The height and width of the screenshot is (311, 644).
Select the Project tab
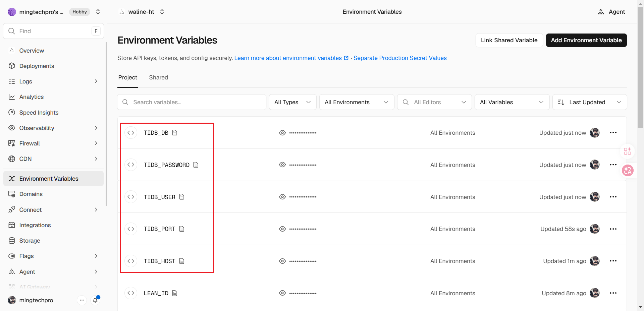(x=128, y=77)
